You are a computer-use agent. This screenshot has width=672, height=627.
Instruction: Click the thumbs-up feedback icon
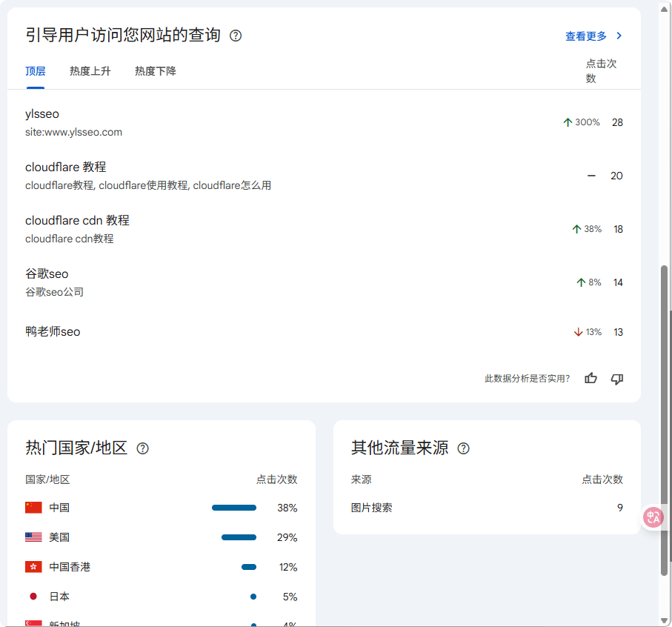(591, 379)
